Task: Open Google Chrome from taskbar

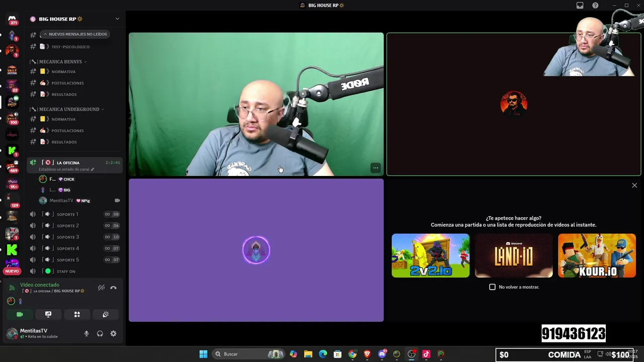Action: (352, 354)
